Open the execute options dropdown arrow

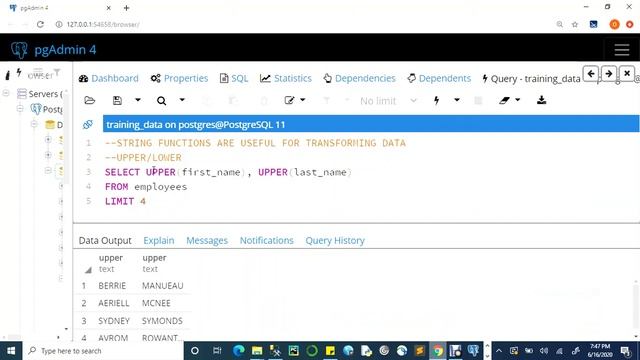tap(457, 100)
